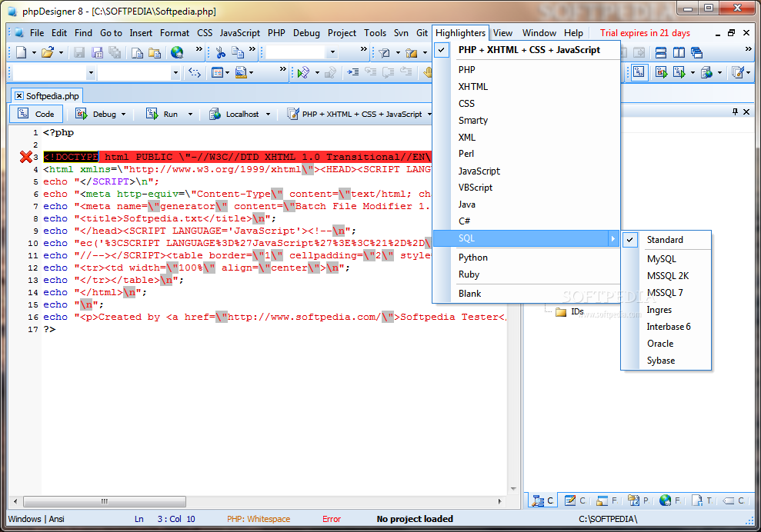Click the Code view button
The width and height of the screenshot is (761, 532).
click(36, 114)
